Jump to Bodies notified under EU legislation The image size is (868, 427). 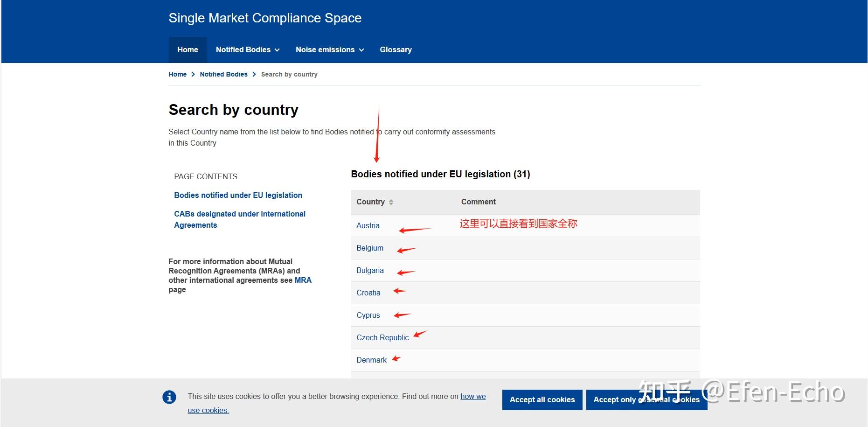tap(238, 196)
